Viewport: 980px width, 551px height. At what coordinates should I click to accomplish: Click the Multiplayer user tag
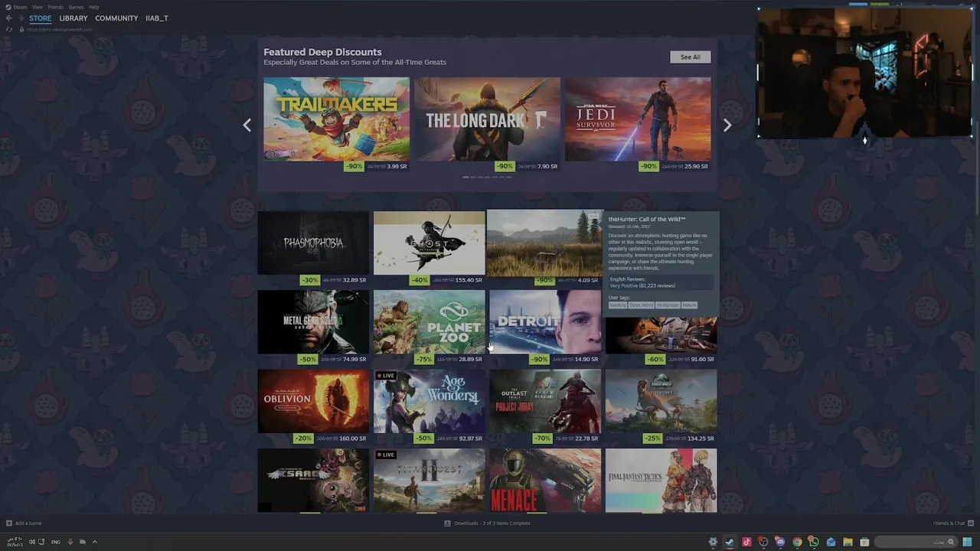pos(668,305)
